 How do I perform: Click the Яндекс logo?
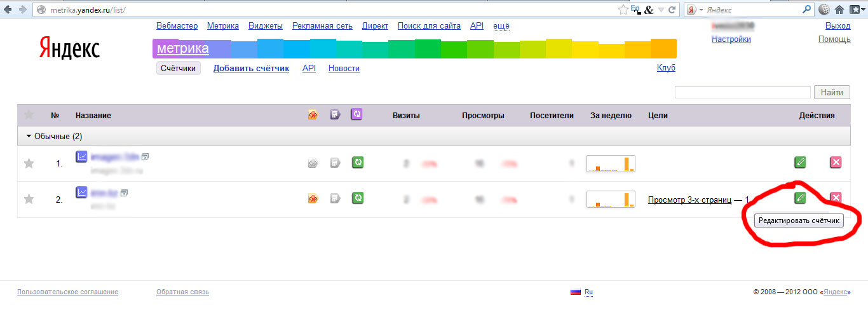coord(69,48)
